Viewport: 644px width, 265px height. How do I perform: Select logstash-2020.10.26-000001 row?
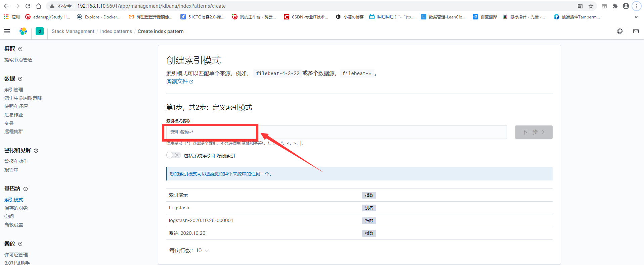pos(359,221)
